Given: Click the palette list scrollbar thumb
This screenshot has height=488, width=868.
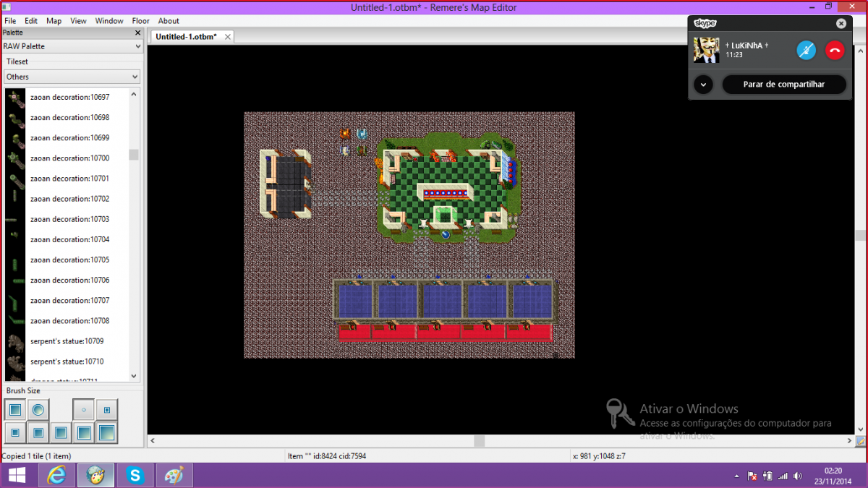Looking at the screenshot, I should 134,155.
